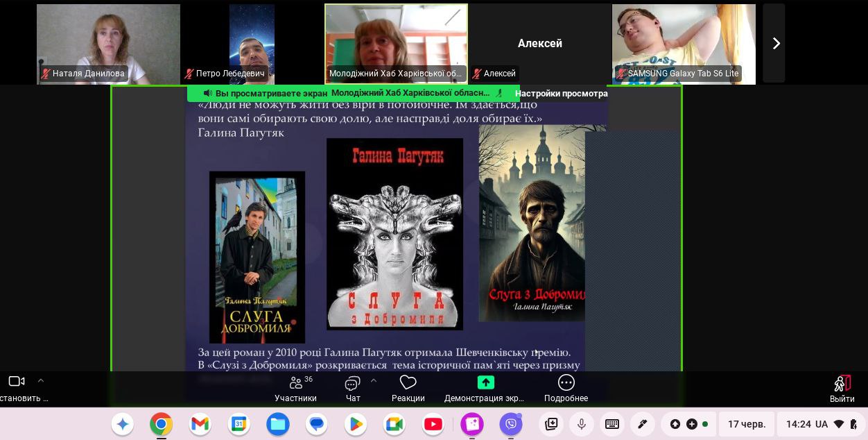This screenshot has width=868, height=440.
Task: Select Петро Лебедевич video thumbnail
Action: tap(252, 44)
